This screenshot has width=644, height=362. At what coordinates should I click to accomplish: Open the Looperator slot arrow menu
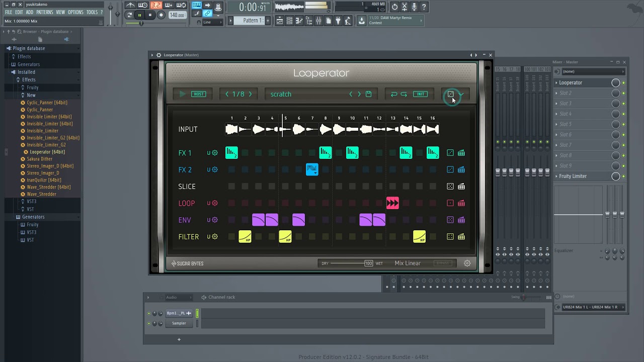point(556,82)
